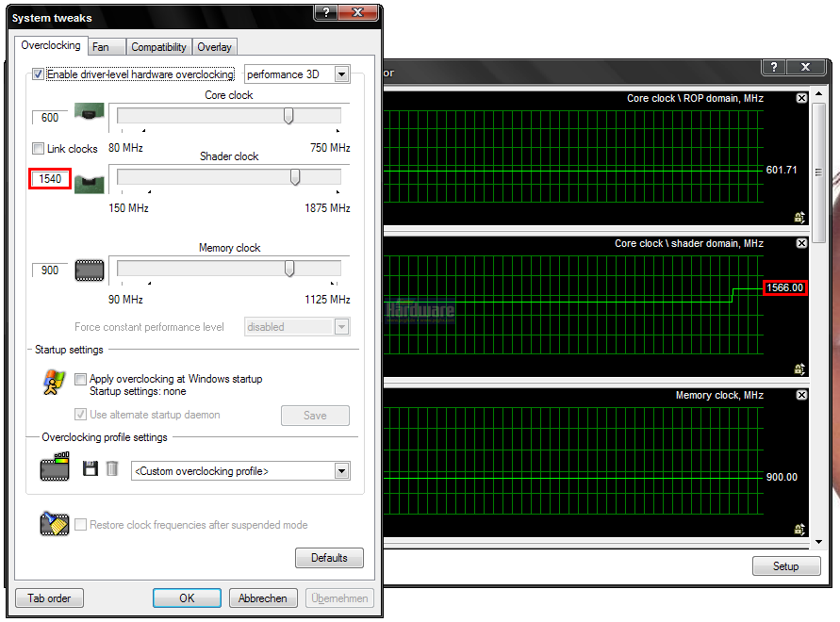
Task: Click the 1875 MHz shader maximum label
Action: 327,208
